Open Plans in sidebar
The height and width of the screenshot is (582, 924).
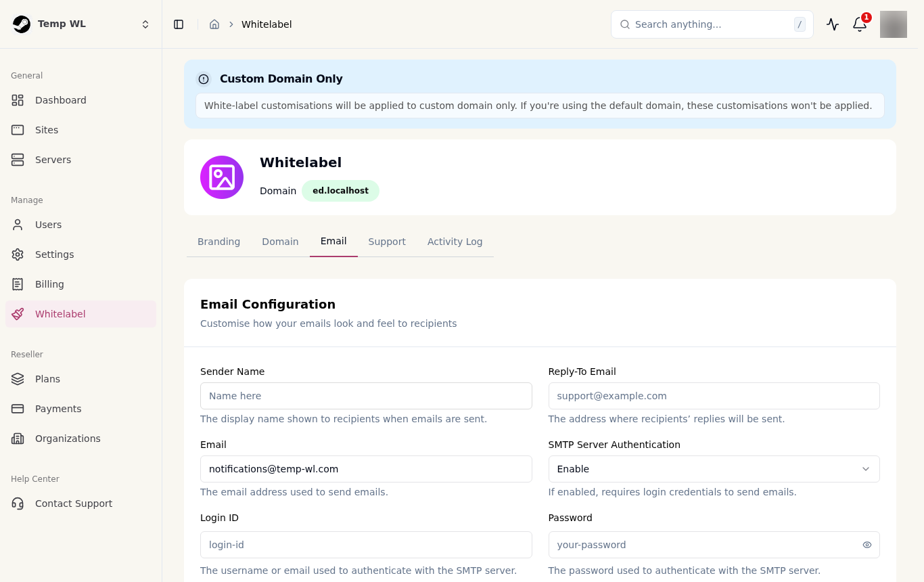(81, 379)
